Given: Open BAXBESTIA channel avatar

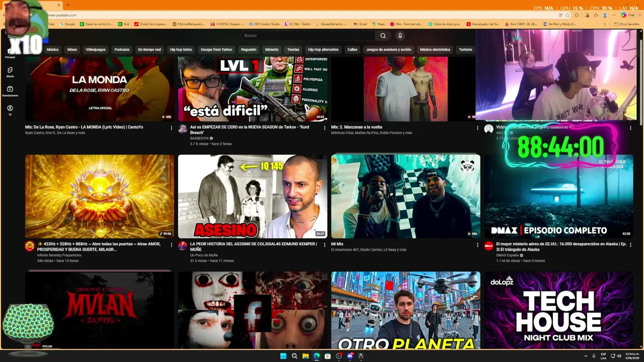Looking at the screenshot, I should point(183,129).
